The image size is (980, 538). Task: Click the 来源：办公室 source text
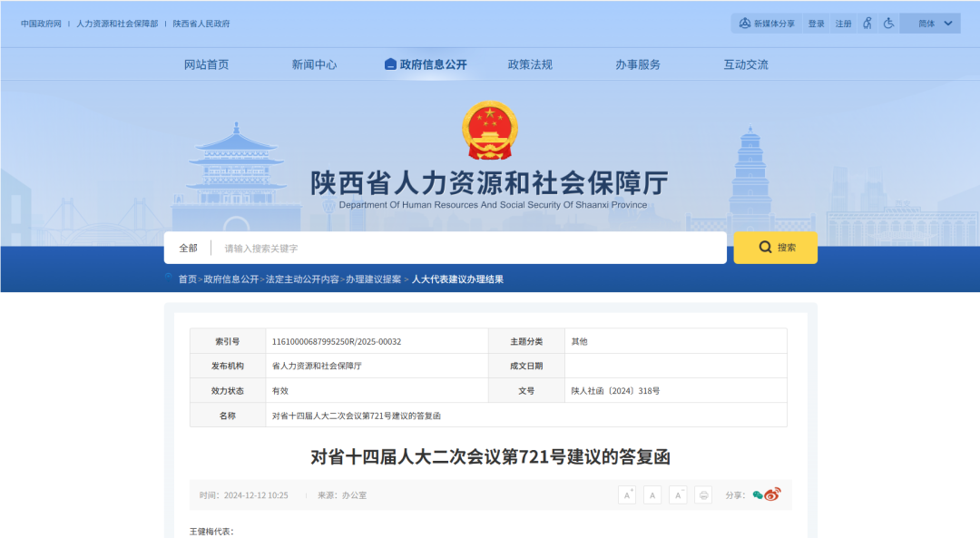pos(342,494)
